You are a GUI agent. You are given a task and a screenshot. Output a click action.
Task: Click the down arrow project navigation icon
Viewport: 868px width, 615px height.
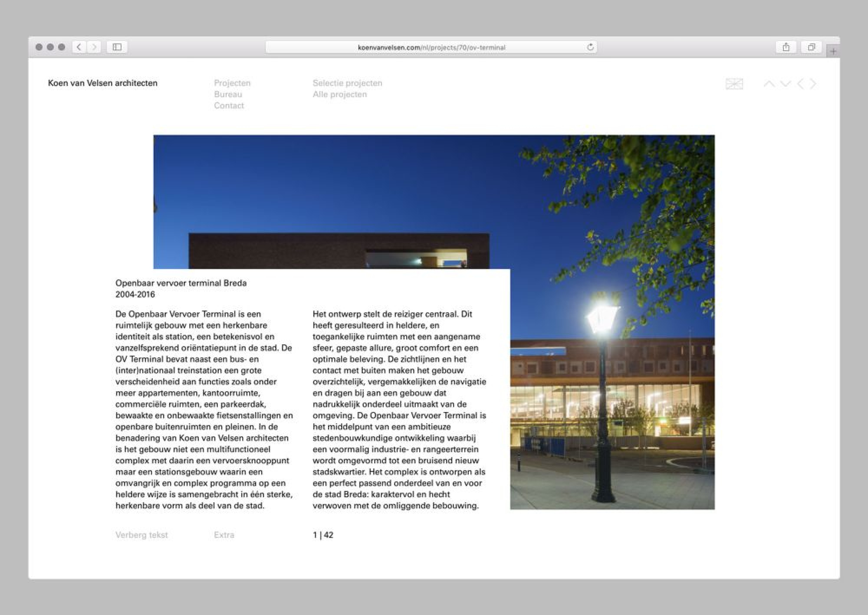click(x=785, y=84)
